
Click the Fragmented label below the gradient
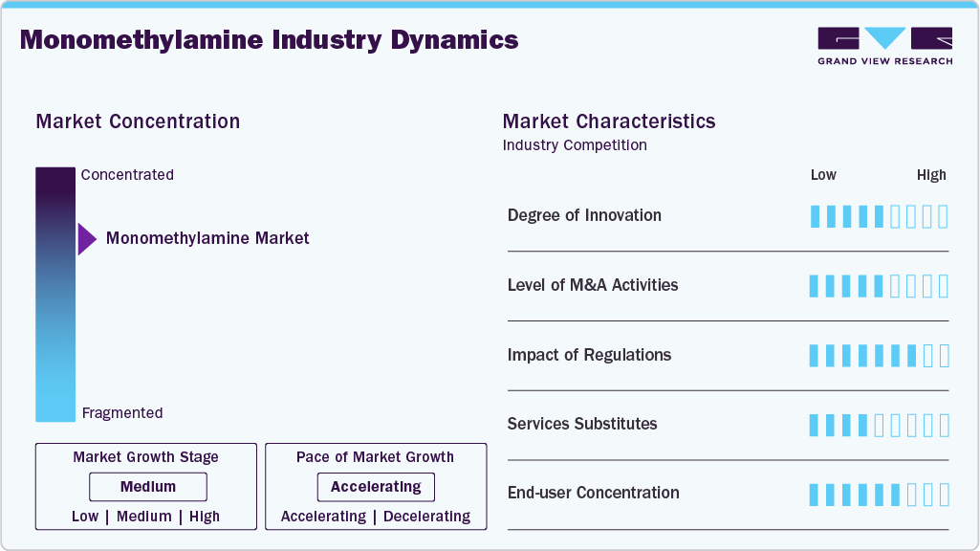tap(121, 412)
